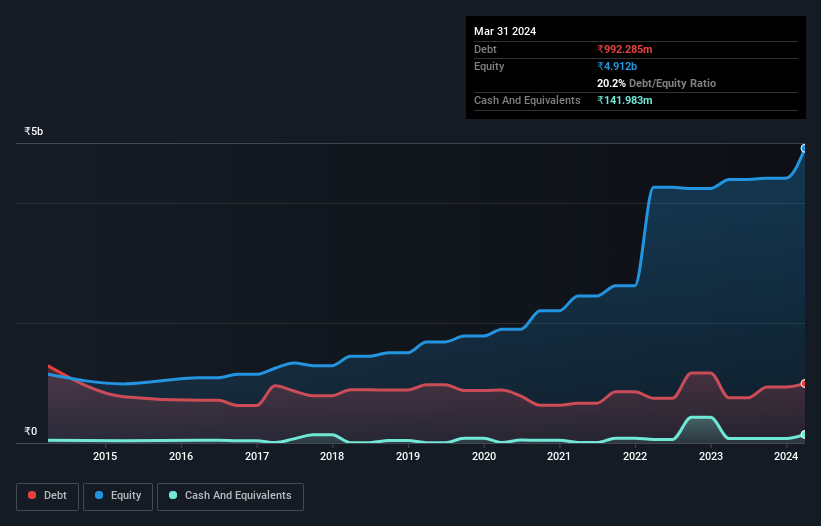Toggle the Debt series legend button
The width and height of the screenshot is (821, 526).
tap(48, 496)
